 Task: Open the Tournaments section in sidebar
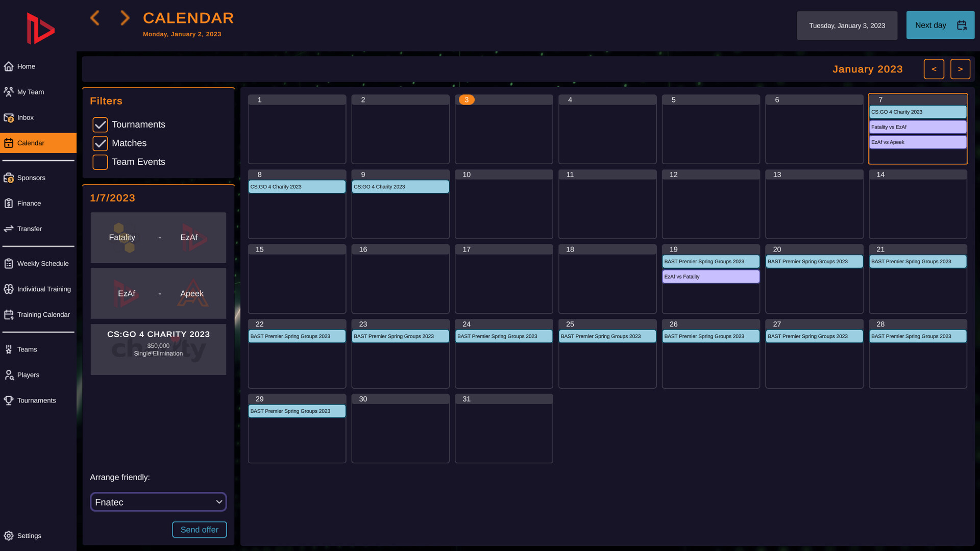click(x=36, y=400)
